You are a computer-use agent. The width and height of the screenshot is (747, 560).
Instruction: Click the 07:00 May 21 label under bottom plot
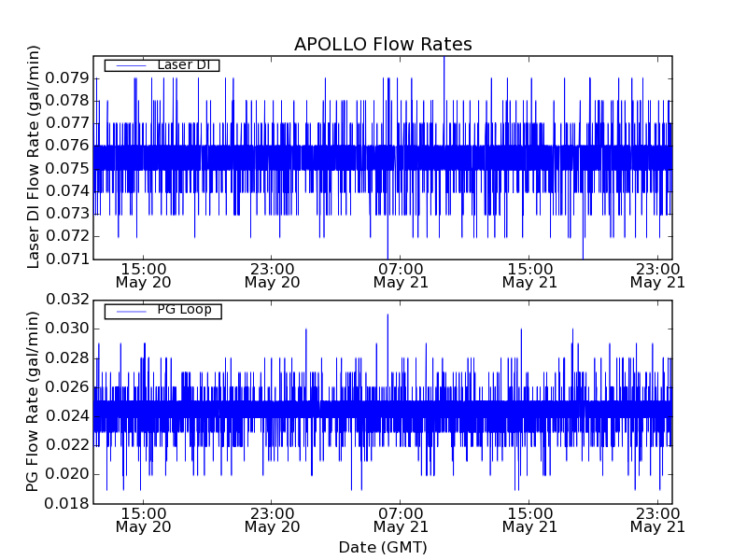click(x=400, y=520)
